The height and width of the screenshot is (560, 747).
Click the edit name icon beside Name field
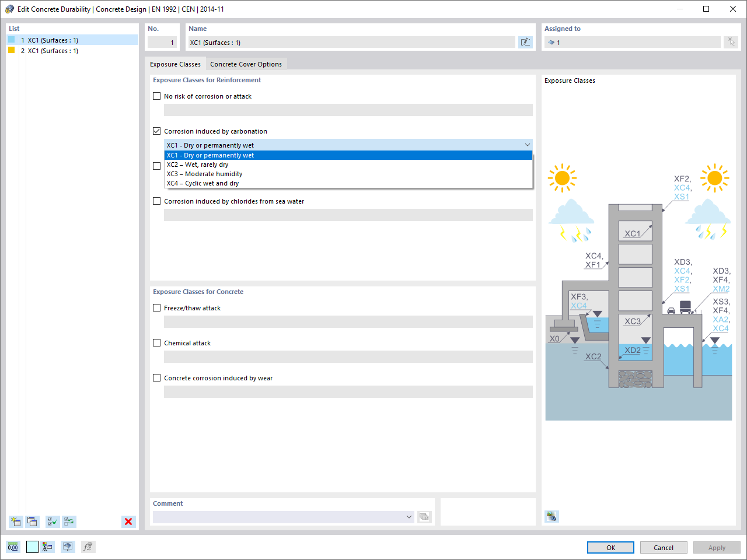(525, 42)
